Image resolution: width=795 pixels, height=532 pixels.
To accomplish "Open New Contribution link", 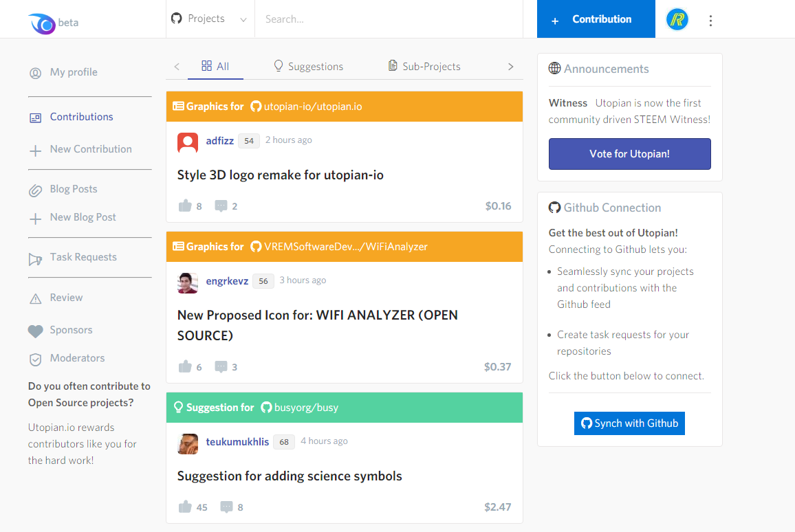I will tap(91, 149).
